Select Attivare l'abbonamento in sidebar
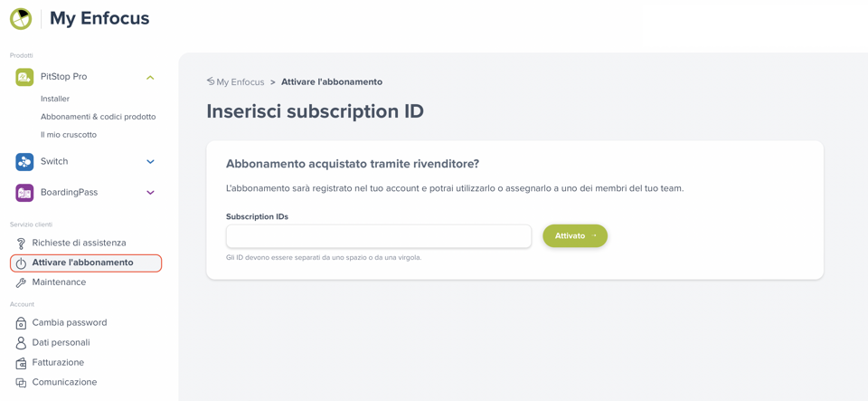The height and width of the screenshot is (401, 868). [83, 263]
